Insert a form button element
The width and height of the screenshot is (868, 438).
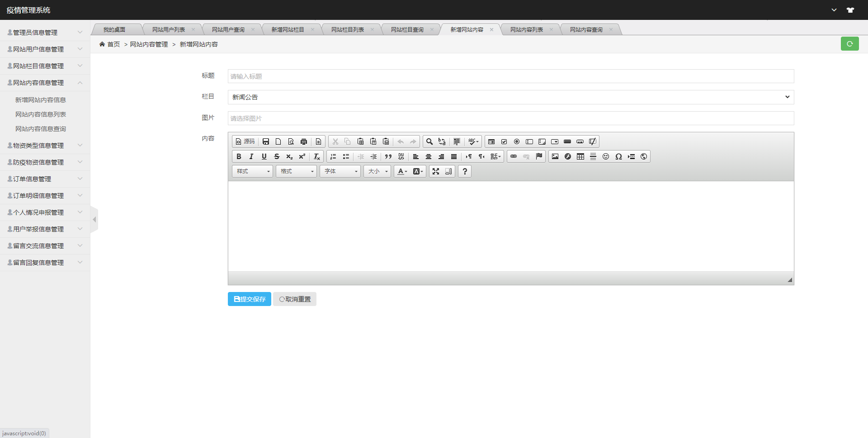[567, 141]
